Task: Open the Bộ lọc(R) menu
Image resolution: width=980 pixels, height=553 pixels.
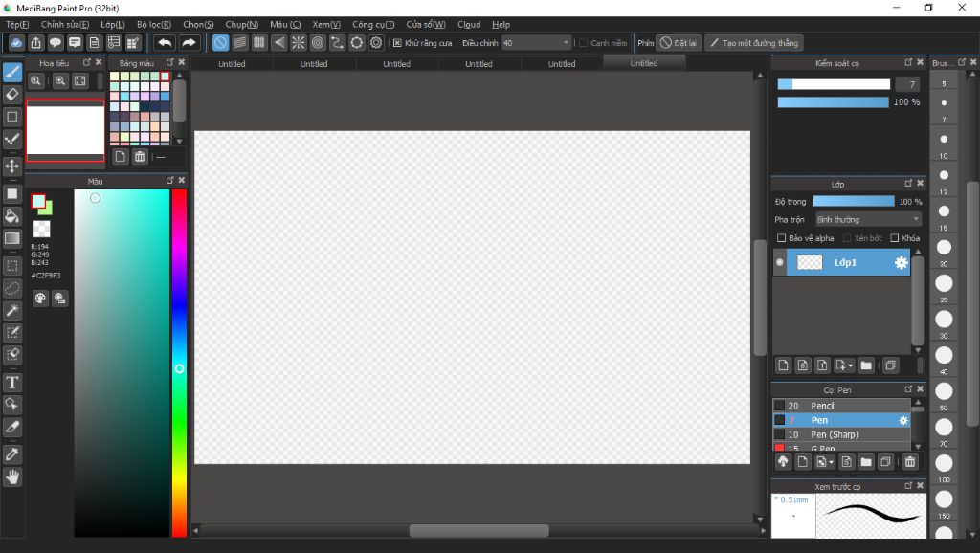Action: pos(154,24)
